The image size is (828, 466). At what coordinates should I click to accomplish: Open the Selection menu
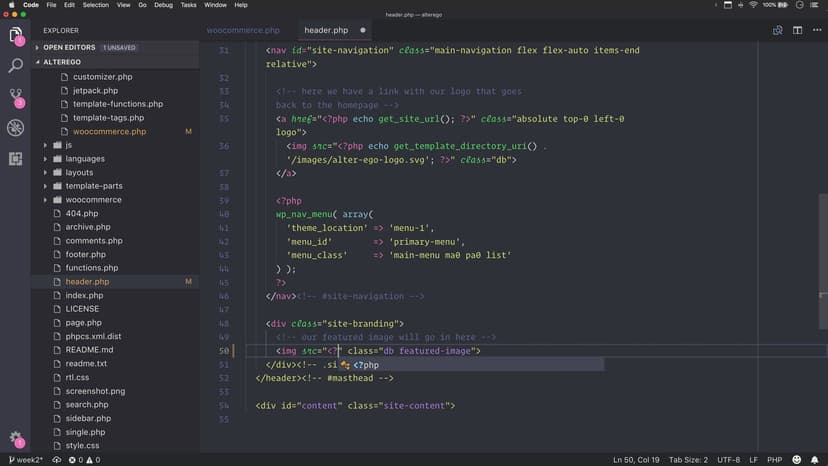[x=96, y=5]
